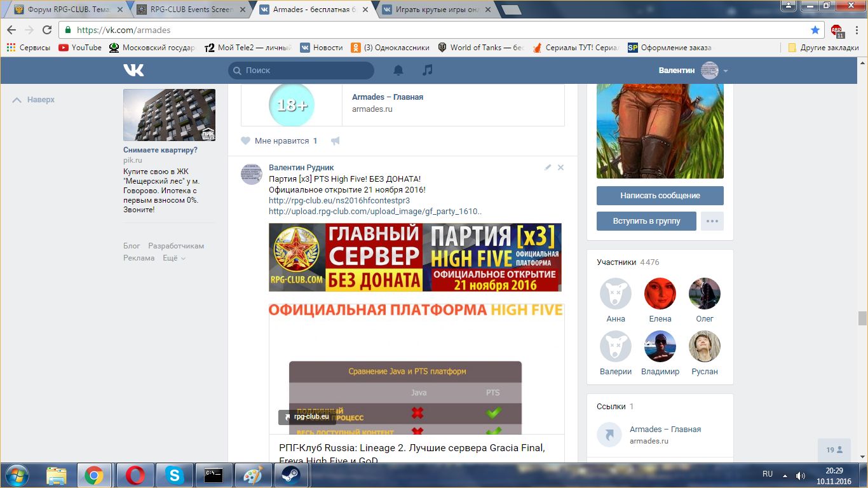The image size is (868, 488).
Task: Click the Вступить в группу button
Action: click(646, 221)
